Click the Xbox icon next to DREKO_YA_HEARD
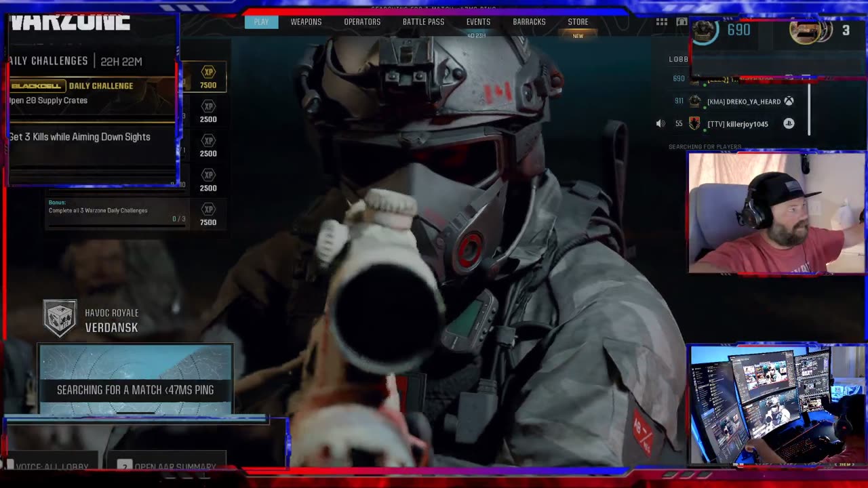 click(789, 101)
